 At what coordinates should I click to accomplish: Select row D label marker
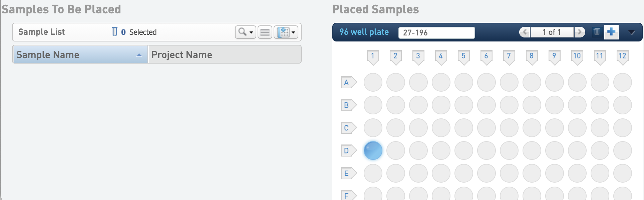[x=348, y=151]
